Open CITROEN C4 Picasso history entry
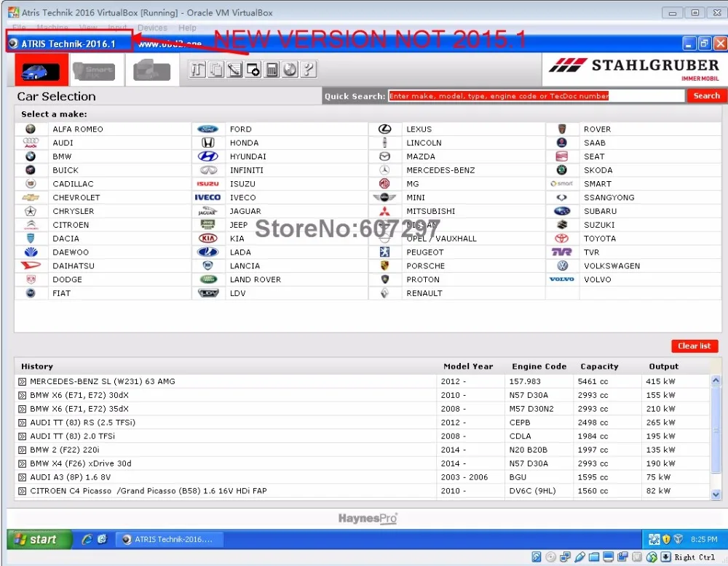Screen dimensions: 728x566 pos(149,491)
